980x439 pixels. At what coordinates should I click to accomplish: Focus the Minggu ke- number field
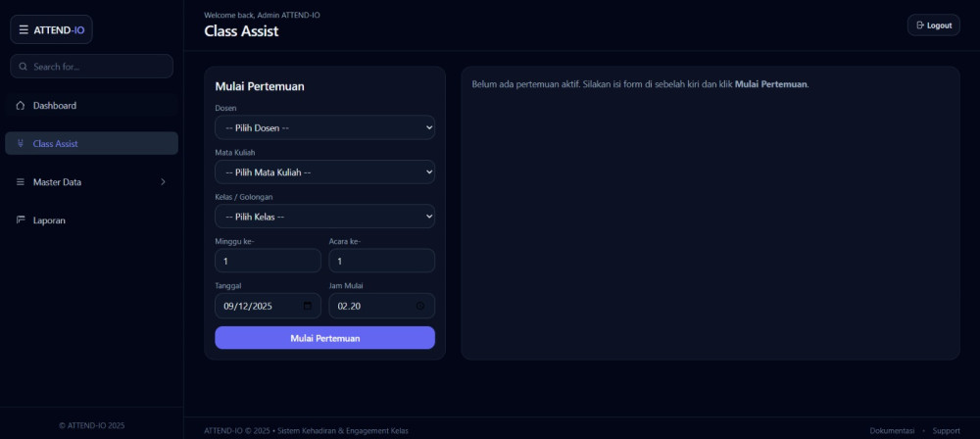[268, 262]
